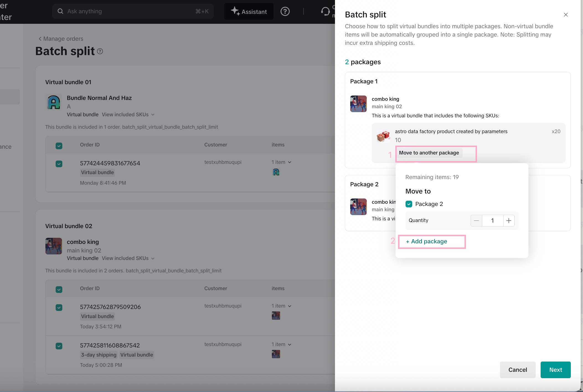Close the Batch split side panel
583x392 pixels.
(566, 15)
